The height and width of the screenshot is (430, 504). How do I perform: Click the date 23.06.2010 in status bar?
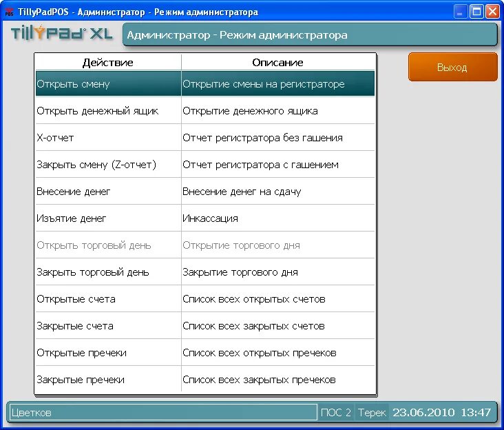(x=423, y=412)
